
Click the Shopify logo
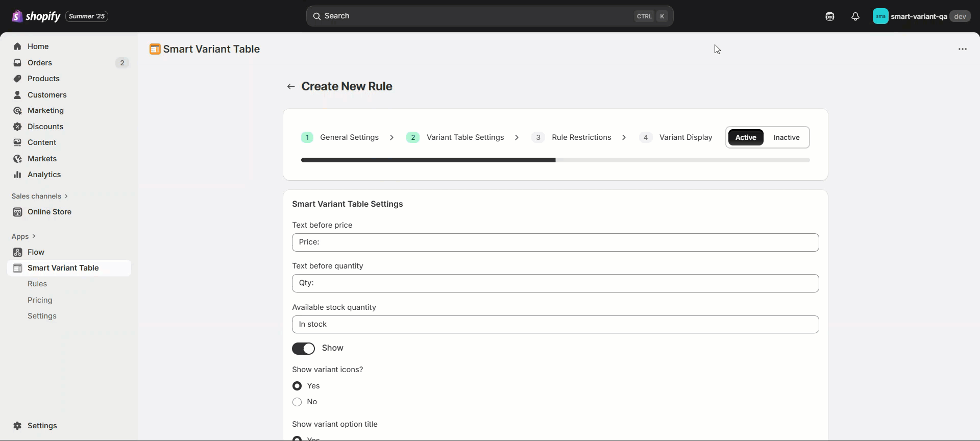(36, 16)
